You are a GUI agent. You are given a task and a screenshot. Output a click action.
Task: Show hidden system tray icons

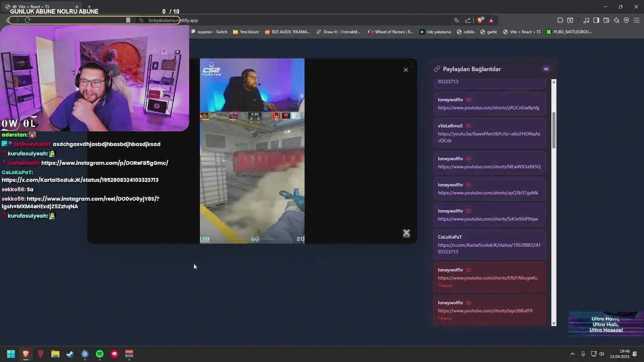572,354
